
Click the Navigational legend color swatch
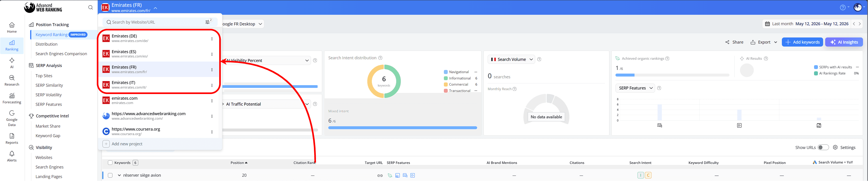tap(446, 72)
